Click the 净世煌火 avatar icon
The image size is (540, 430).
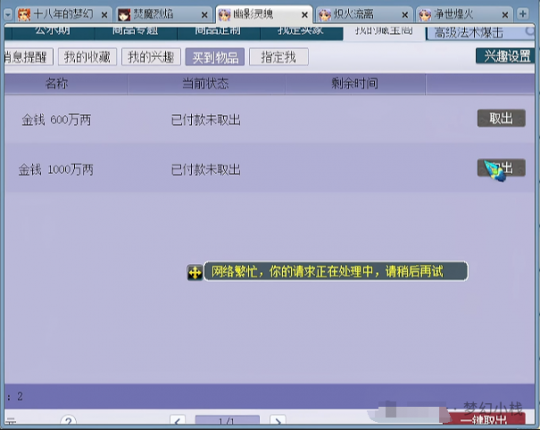[425, 14]
